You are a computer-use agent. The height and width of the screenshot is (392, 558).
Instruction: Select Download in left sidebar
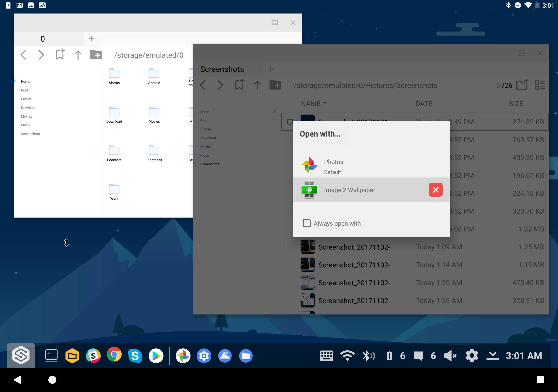pyautogui.click(x=29, y=108)
